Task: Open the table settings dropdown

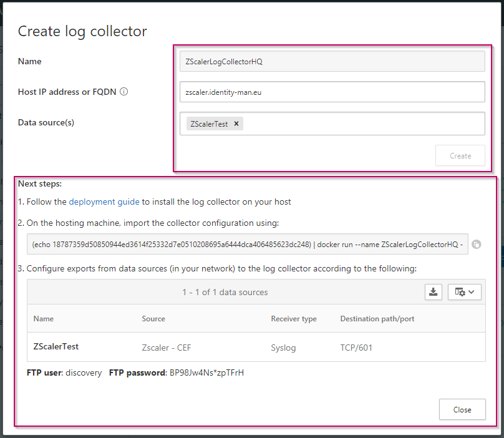Action: (464, 292)
